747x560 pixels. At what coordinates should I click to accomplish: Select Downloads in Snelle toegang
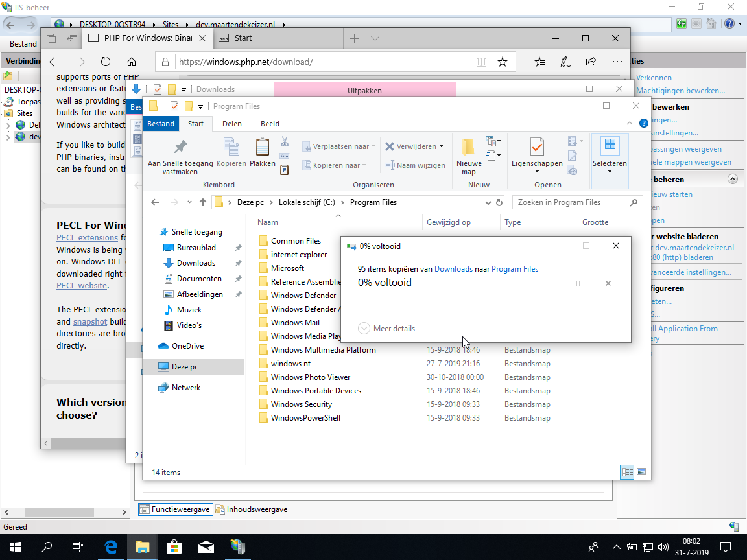[196, 263]
